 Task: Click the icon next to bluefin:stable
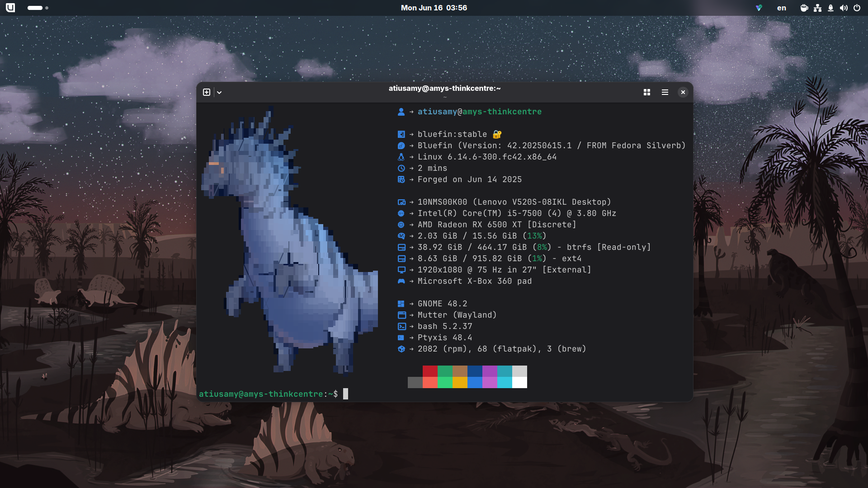coord(401,134)
